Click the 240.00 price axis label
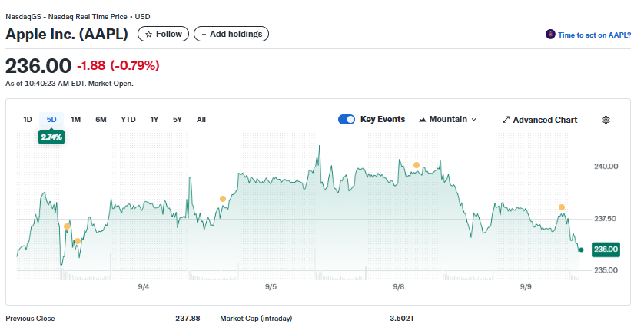 click(x=606, y=167)
